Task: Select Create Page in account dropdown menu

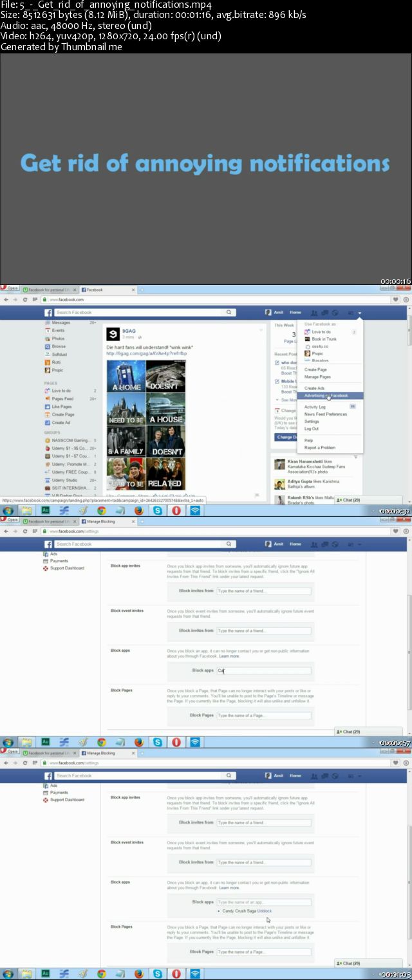Action: click(x=315, y=370)
